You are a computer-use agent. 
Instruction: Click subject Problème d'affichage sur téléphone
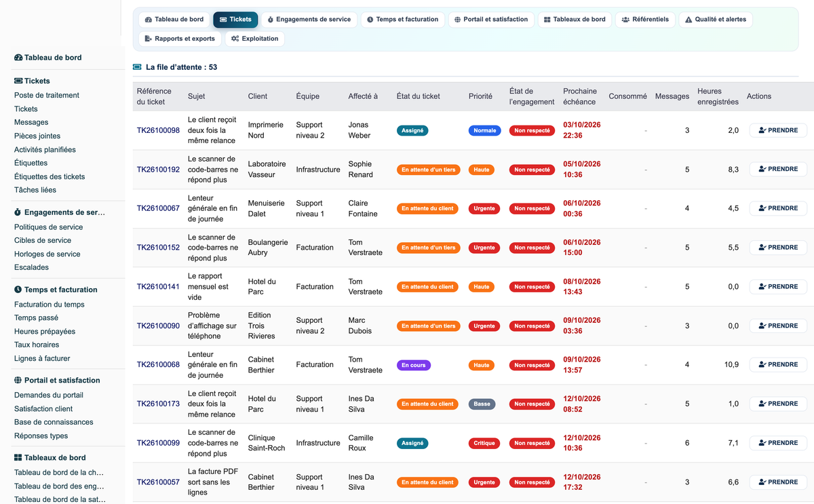[x=212, y=326]
